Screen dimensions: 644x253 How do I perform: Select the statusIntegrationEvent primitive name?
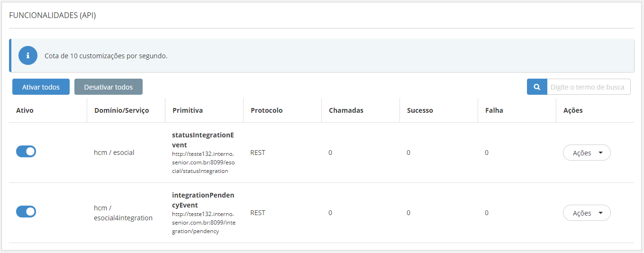[203, 140]
